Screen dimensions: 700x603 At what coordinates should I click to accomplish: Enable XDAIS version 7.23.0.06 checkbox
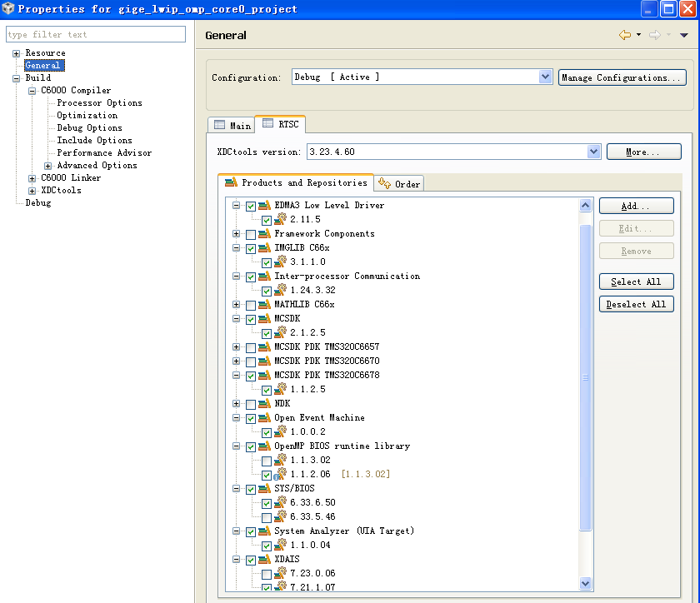pos(267,575)
